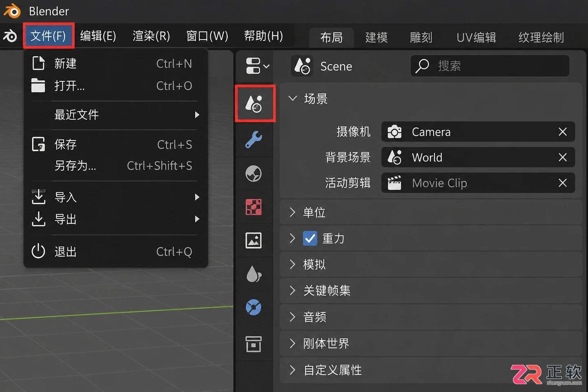Open the droplet-shaped properties tab

254,274
